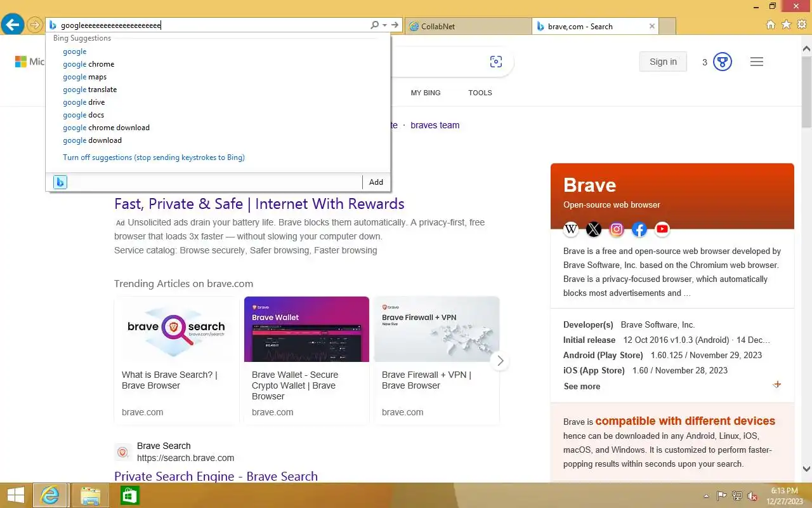Open Brave's Facebook icon
The image size is (812, 508).
639,229
